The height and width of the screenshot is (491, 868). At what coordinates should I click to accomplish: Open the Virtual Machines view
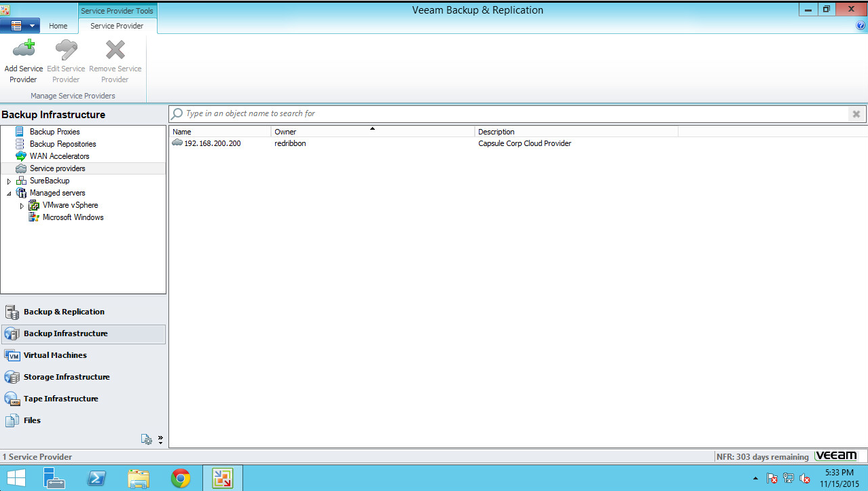tap(83, 355)
